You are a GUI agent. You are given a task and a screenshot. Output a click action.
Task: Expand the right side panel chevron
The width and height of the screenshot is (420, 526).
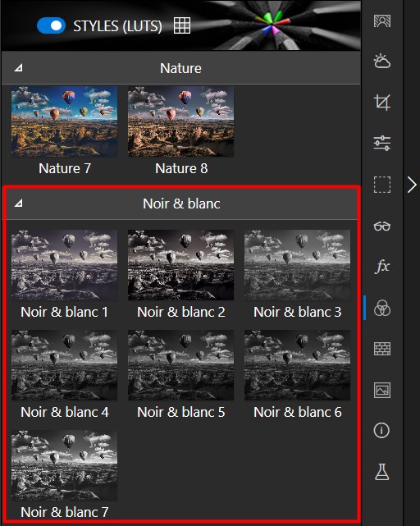(x=412, y=185)
